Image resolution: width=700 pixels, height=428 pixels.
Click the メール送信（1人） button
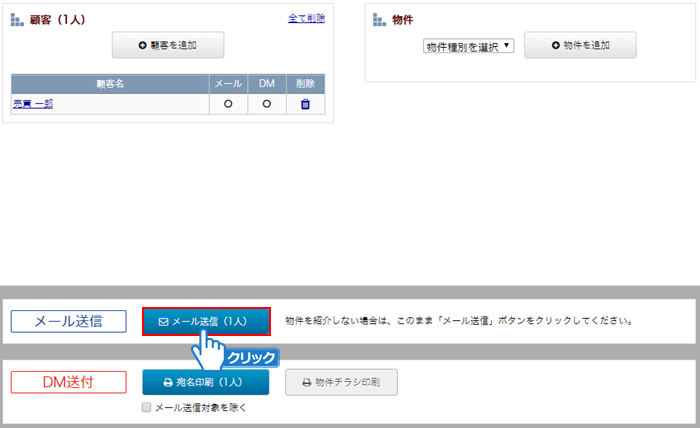click(x=206, y=321)
